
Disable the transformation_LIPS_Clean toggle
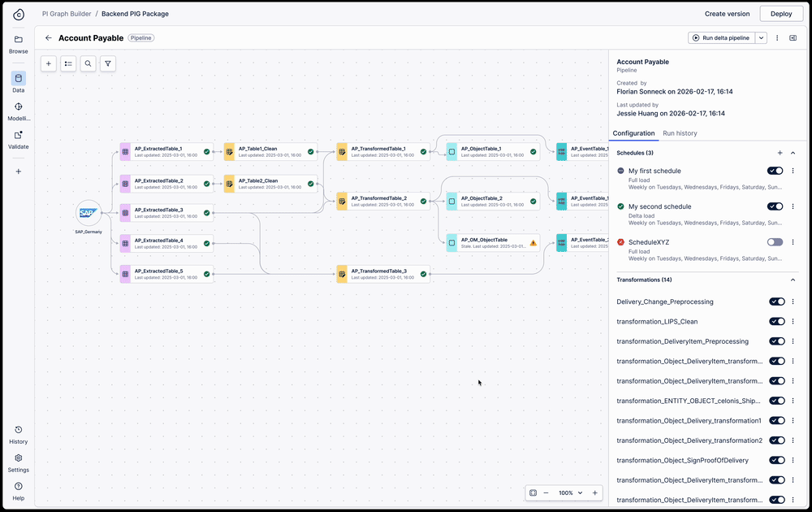click(777, 321)
